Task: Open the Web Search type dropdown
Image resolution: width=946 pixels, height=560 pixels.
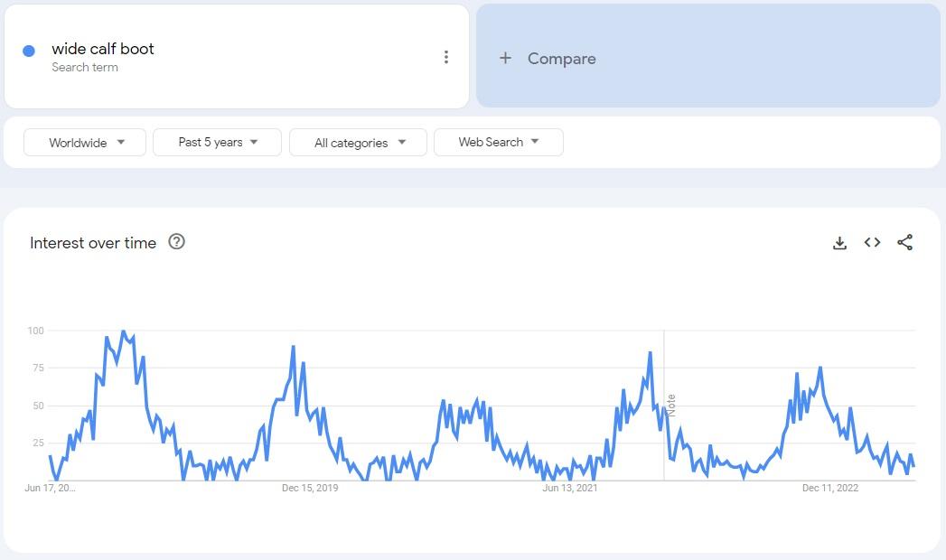Action: (498, 142)
